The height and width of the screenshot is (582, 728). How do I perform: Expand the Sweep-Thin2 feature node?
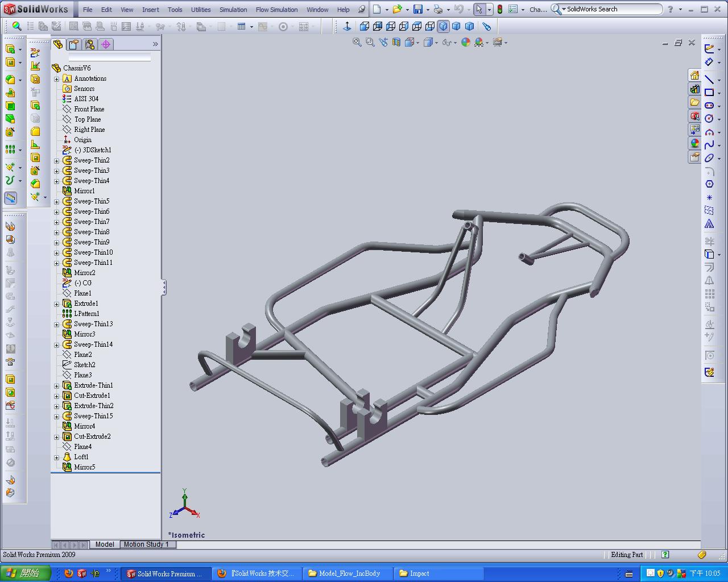57,161
